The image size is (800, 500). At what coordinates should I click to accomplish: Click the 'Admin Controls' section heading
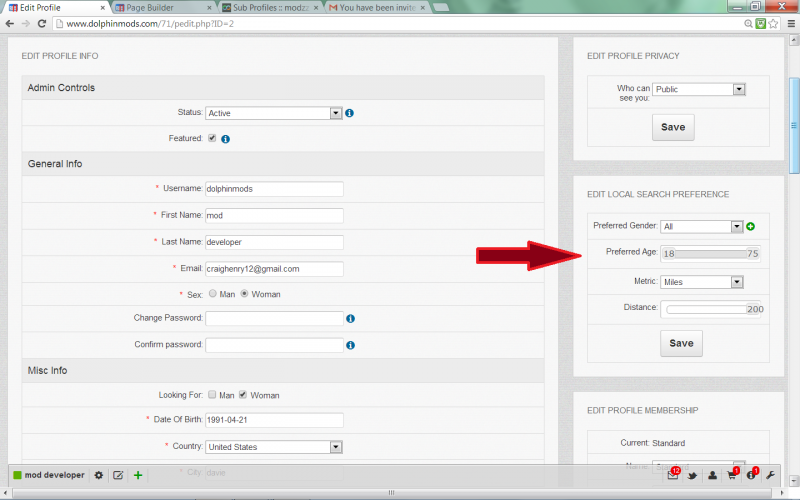click(61, 88)
